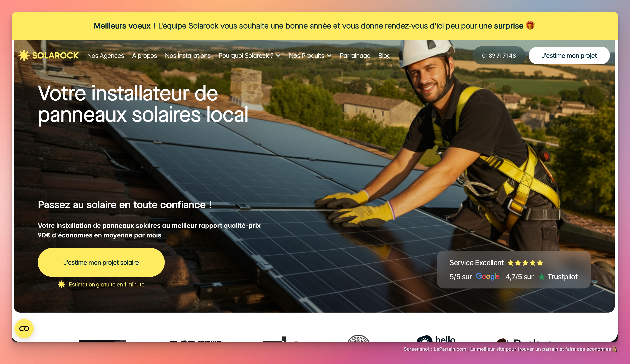Viewport: 630px width, 364px height.
Task: Open the yellow round widget button
Action: point(24,328)
